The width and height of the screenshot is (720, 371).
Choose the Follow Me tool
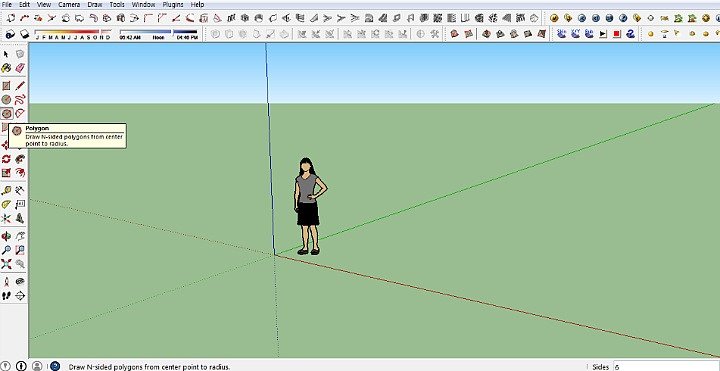click(x=20, y=159)
